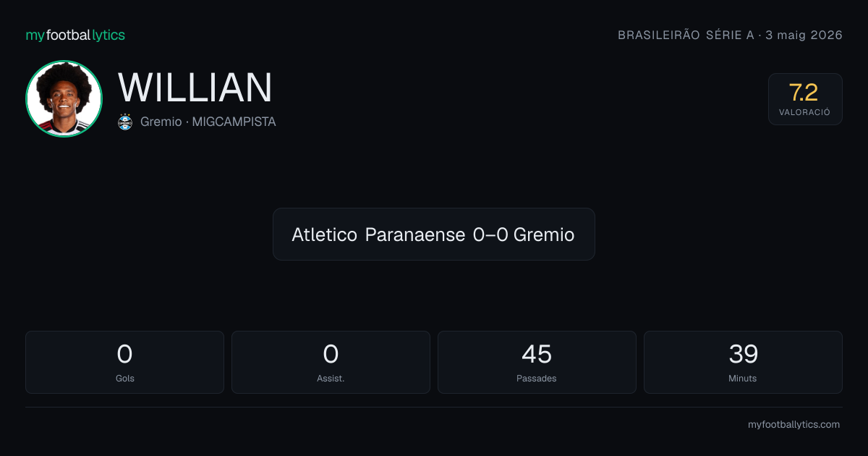Image resolution: width=868 pixels, height=456 pixels.
Task: Click Atletico Paranaense team name in score
Action: pos(378,235)
